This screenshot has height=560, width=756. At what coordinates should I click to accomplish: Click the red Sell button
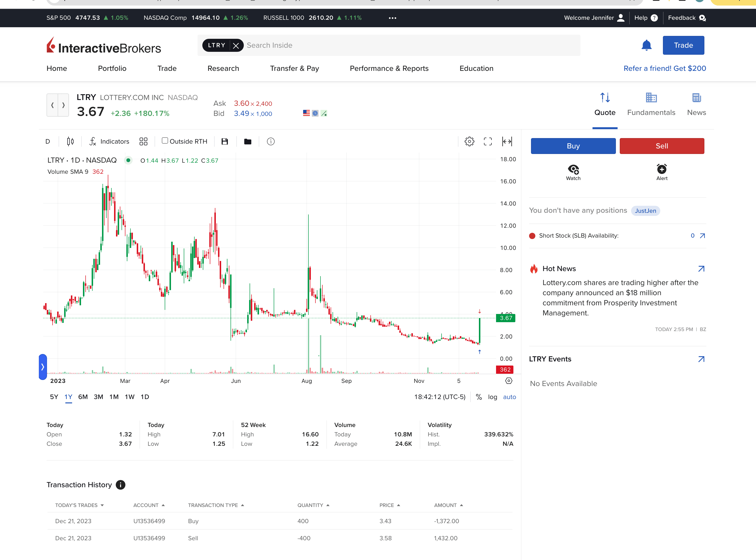(x=661, y=146)
